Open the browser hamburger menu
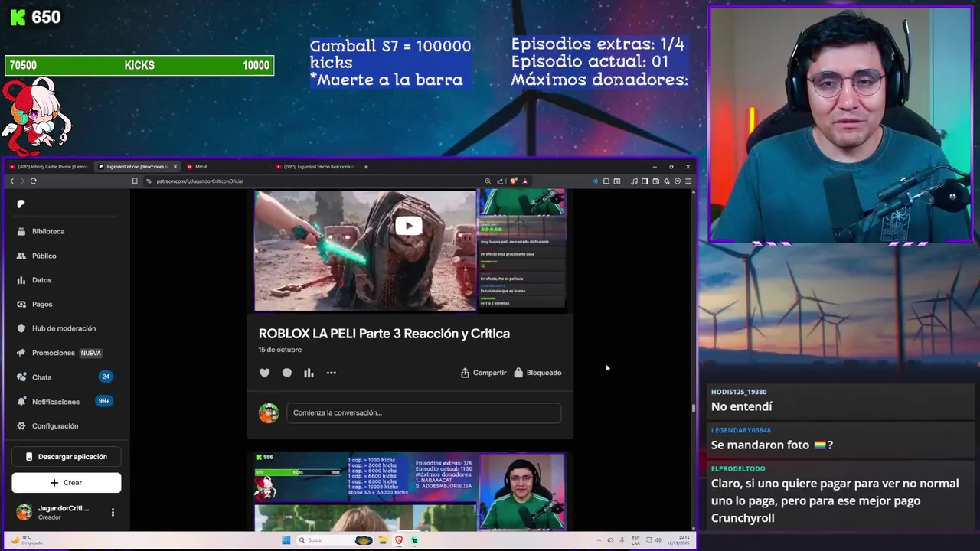Viewport: 980px width, 551px height. tap(688, 181)
